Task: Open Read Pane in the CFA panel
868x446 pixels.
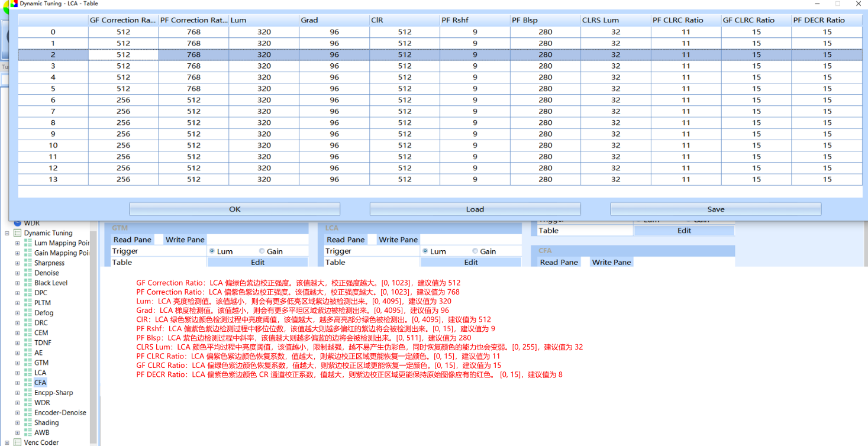Action: tap(558, 262)
